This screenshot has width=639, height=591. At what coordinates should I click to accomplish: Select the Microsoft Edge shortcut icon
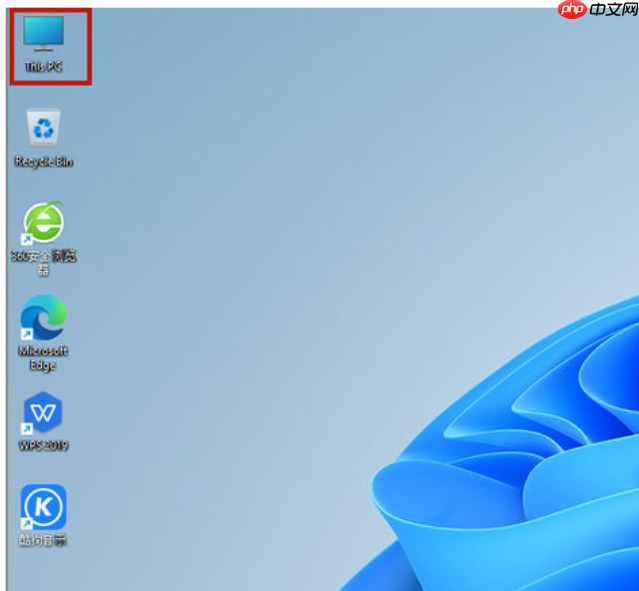click(43, 317)
